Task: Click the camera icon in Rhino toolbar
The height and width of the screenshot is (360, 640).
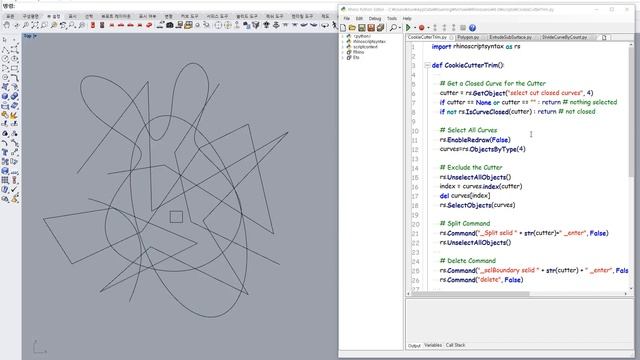Action: (170, 25)
